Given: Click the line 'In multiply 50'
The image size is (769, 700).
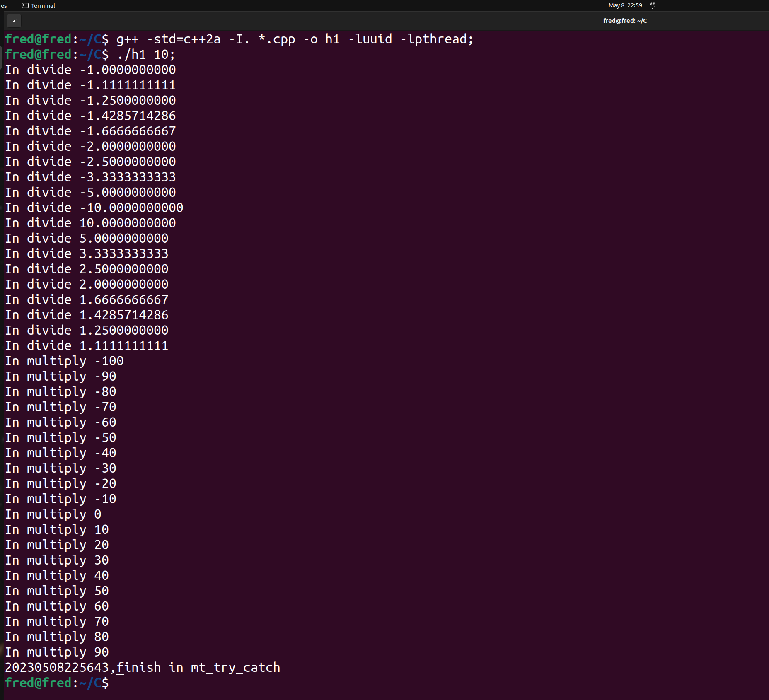Looking at the screenshot, I should pos(57,591).
